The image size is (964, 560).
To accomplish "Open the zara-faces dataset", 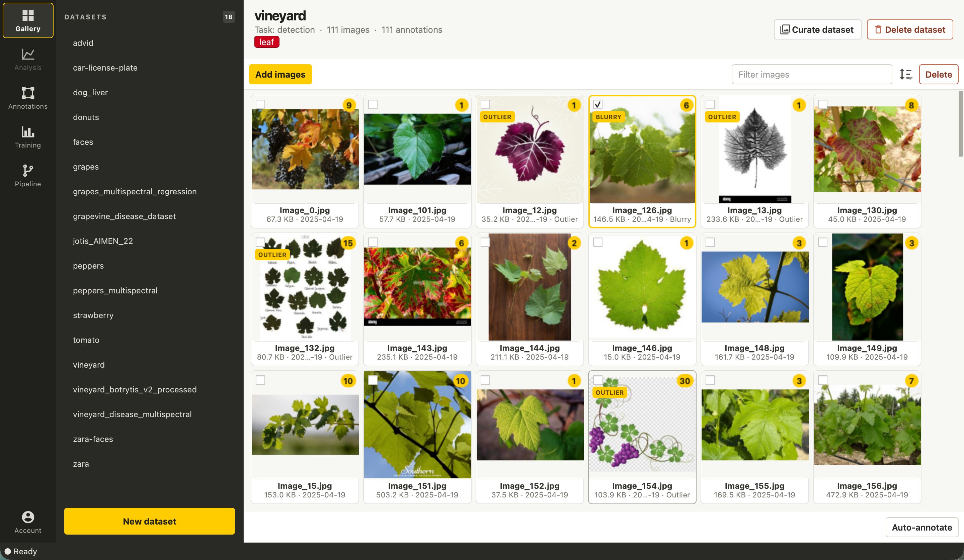I will [x=150, y=439].
